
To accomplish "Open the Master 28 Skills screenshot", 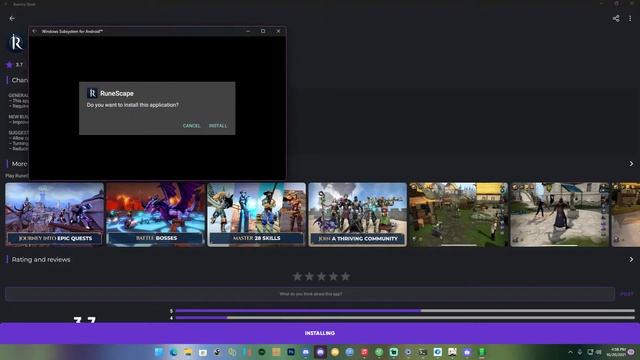I will pyautogui.click(x=256, y=214).
